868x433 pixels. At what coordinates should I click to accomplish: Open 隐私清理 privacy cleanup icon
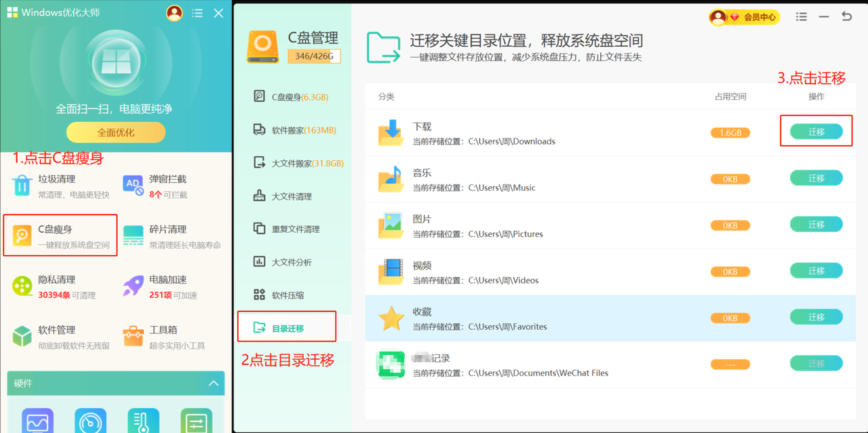coord(22,286)
